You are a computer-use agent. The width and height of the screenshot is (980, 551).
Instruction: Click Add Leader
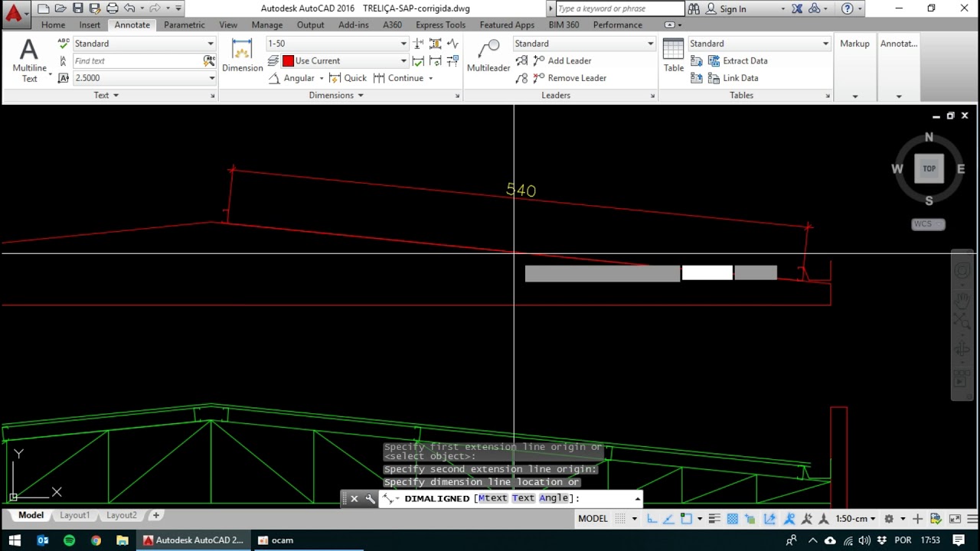(562, 60)
